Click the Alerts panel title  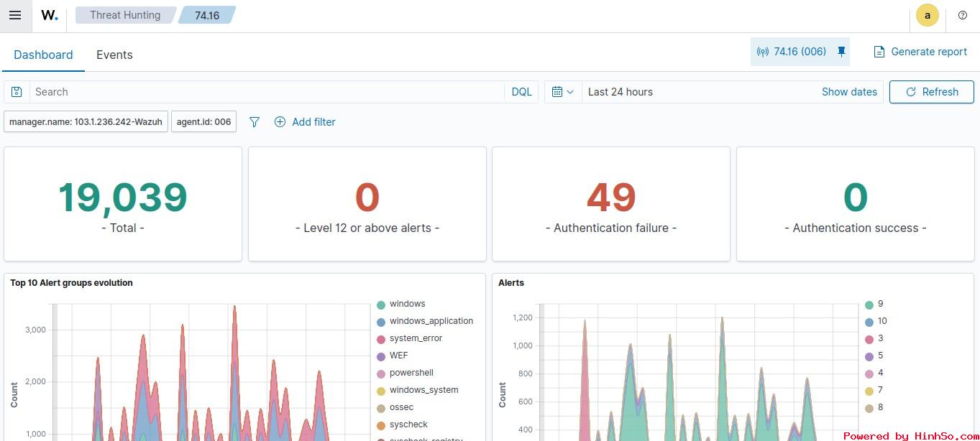click(x=511, y=283)
